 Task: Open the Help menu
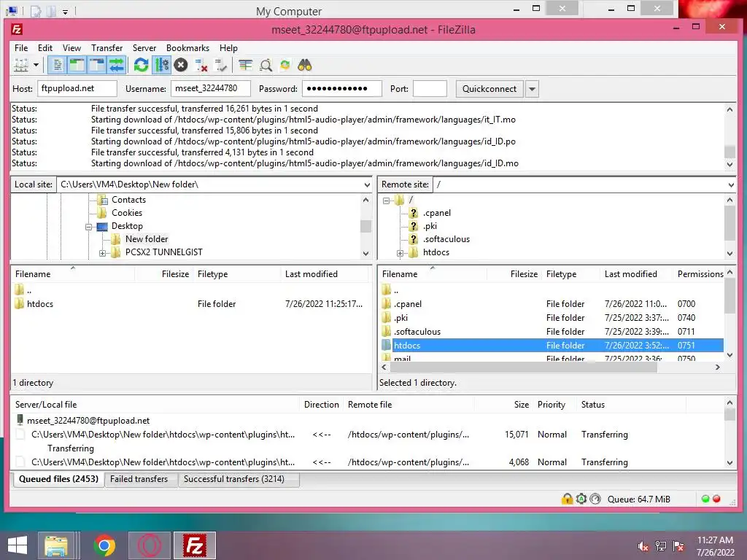(x=228, y=47)
